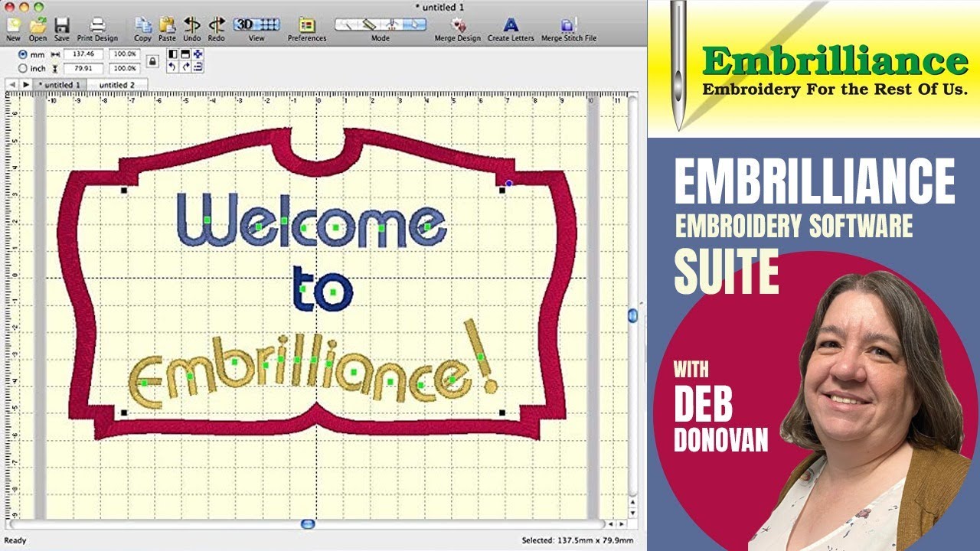Click the rotate right icon
Viewport: 980px width, 551px height.
pos(185,67)
